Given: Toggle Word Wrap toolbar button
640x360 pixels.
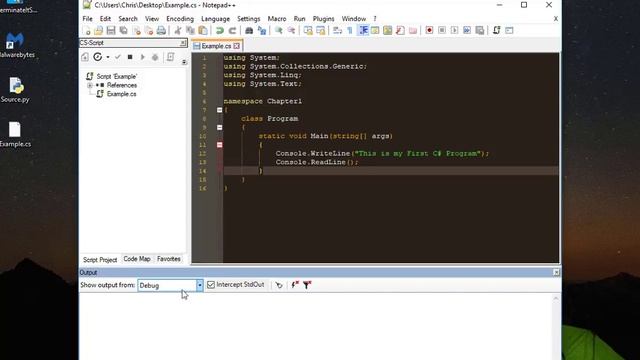Looking at the screenshot, I should tap(337, 31).
